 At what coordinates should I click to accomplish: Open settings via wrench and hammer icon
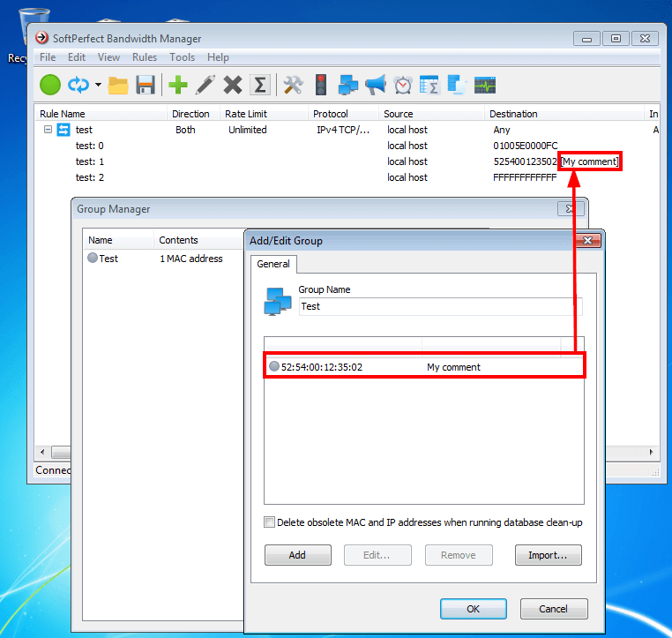point(293,85)
